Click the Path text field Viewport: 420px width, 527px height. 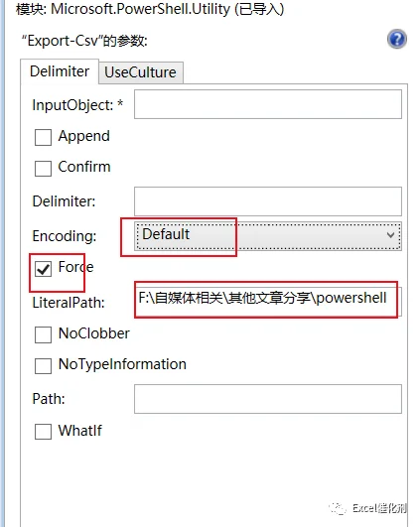(268, 399)
